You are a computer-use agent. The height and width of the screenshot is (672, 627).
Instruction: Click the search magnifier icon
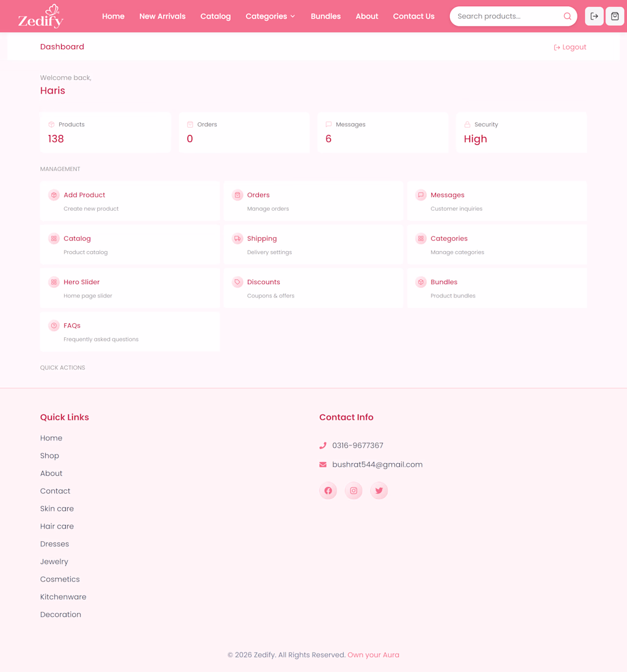click(567, 16)
